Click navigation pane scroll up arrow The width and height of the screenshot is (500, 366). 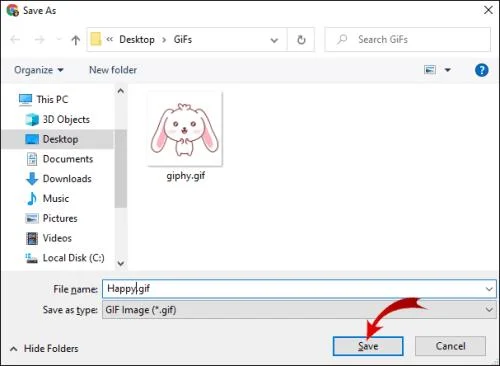pos(121,91)
